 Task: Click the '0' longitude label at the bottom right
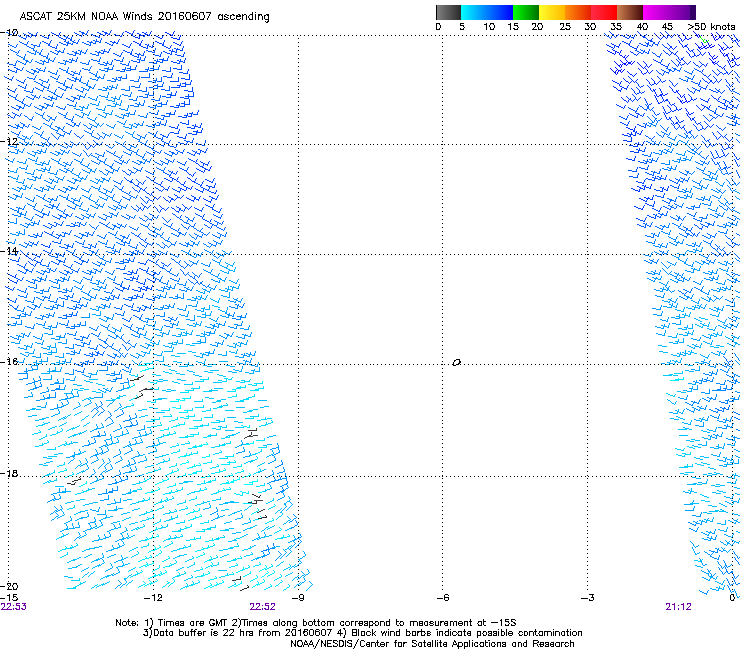pos(732,598)
